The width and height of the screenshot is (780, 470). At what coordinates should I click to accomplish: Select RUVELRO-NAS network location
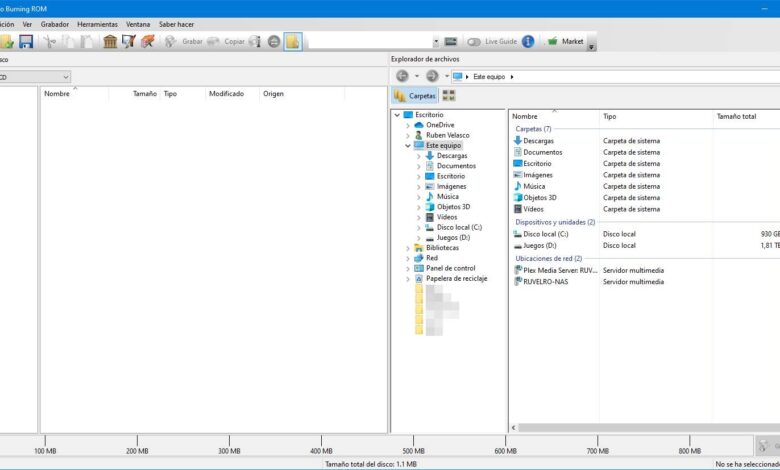(546, 282)
